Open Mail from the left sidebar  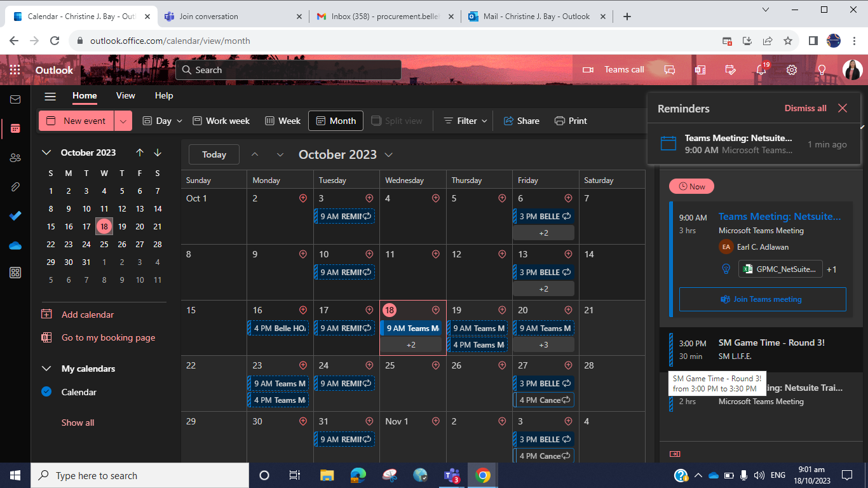(15, 99)
